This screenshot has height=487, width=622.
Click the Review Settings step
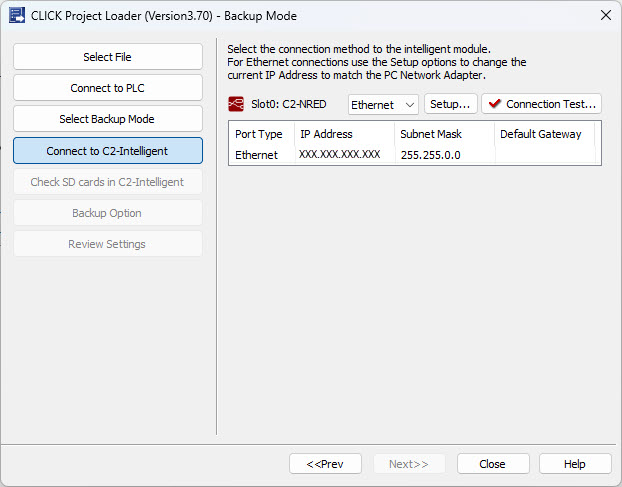[108, 244]
